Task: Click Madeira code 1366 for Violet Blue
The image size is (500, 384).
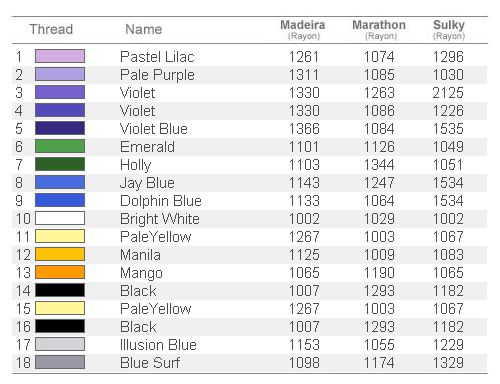Action: click(304, 129)
